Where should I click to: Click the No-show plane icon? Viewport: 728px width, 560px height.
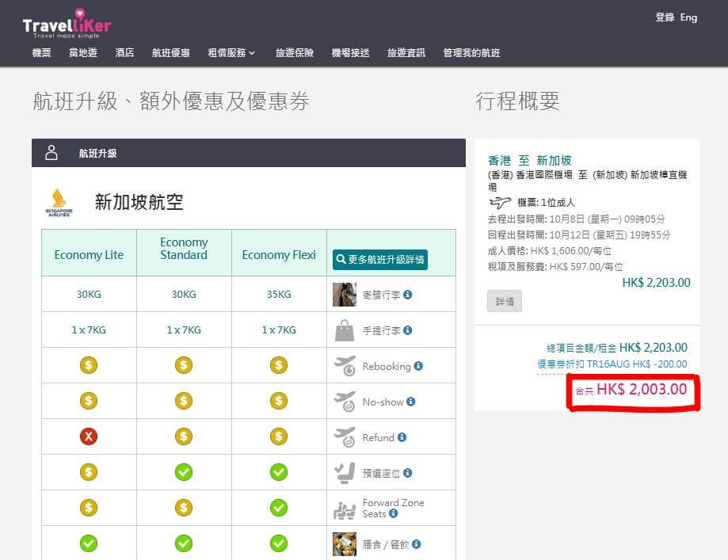click(345, 402)
